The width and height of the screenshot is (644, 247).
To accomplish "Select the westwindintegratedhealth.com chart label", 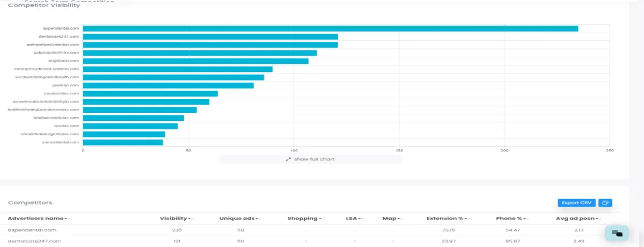I will tap(47, 77).
